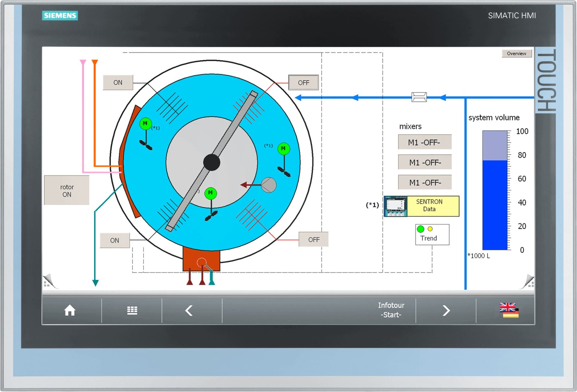Click the '*1000 L' unit label
This screenshot has width=577, height=392.
click(x=478, y=256)
